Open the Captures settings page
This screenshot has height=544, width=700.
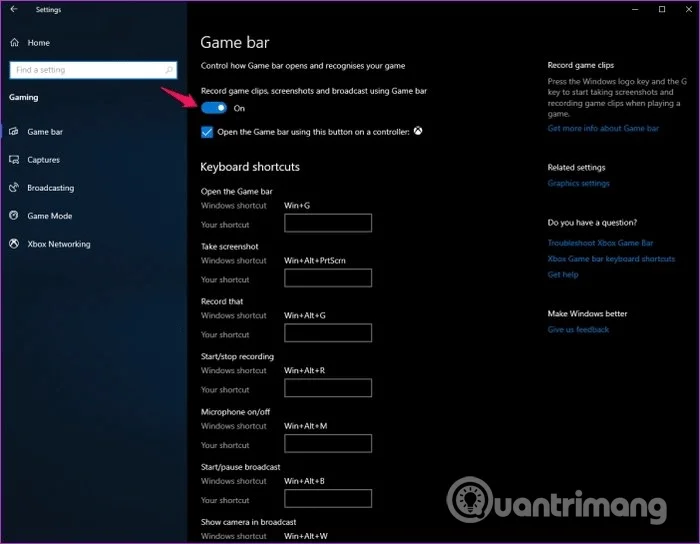[43, 160]
